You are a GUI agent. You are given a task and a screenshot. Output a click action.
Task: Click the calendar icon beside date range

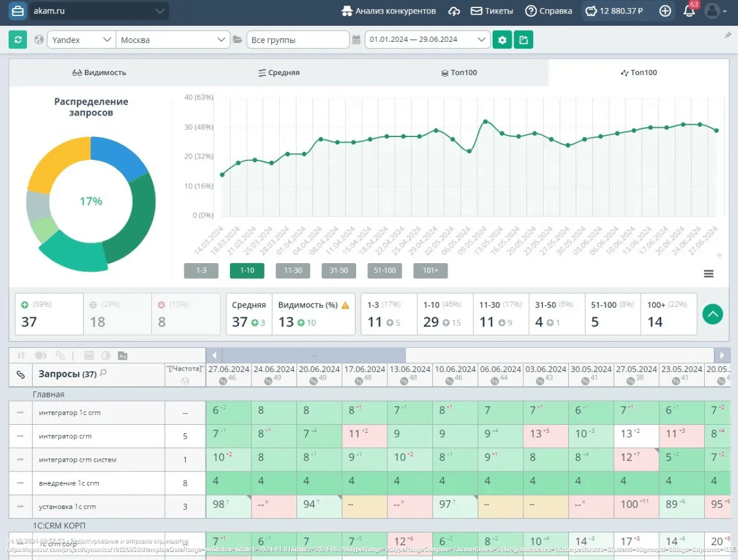(356, 40)
